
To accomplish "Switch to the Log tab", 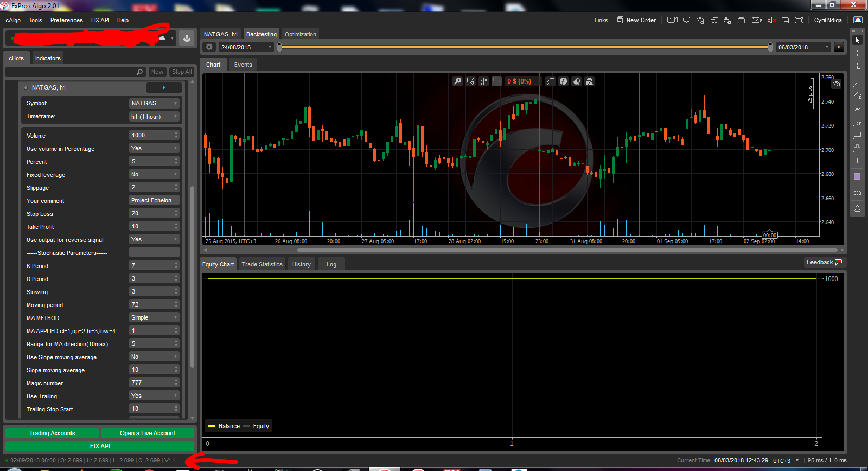I will 331,264.
